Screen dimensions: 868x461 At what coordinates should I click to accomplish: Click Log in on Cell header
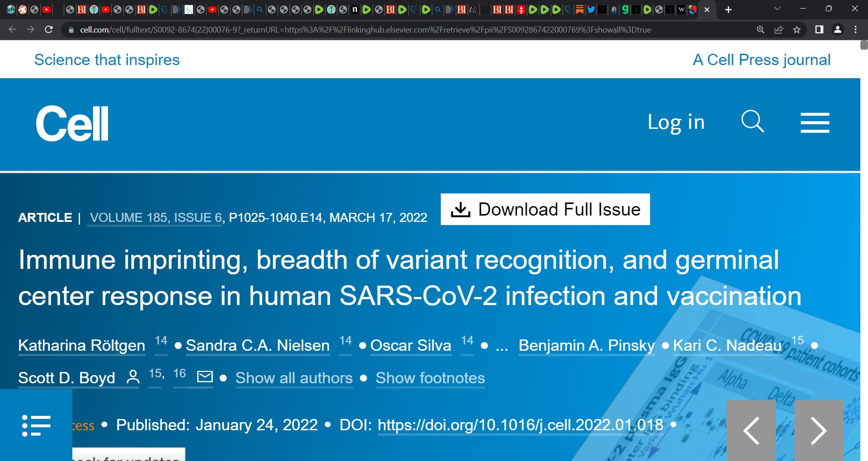point(676,122)
